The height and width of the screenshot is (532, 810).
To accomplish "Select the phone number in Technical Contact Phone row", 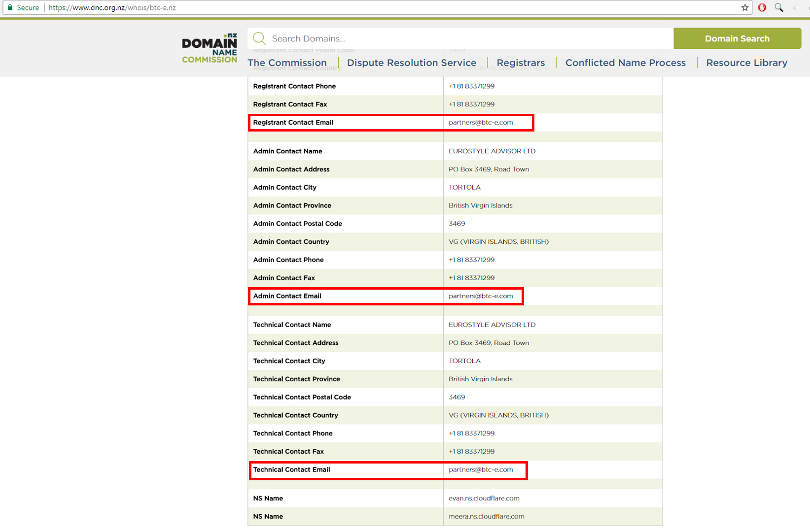I will pyautogui.click(x=472, y=433).
